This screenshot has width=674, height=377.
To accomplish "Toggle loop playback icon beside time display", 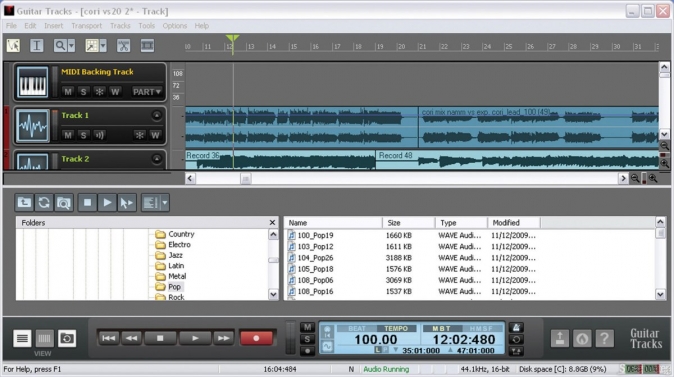I will 516,339.
